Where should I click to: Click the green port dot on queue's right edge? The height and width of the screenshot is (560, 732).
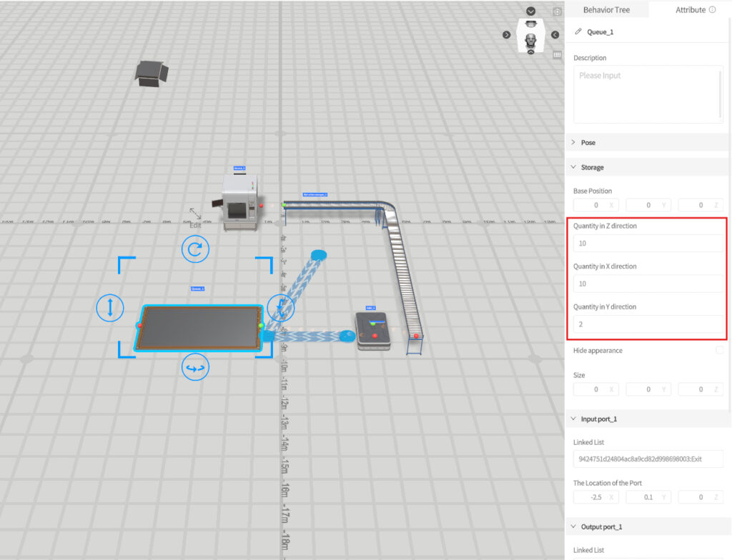pyautogui.click(x=261, y=326)
